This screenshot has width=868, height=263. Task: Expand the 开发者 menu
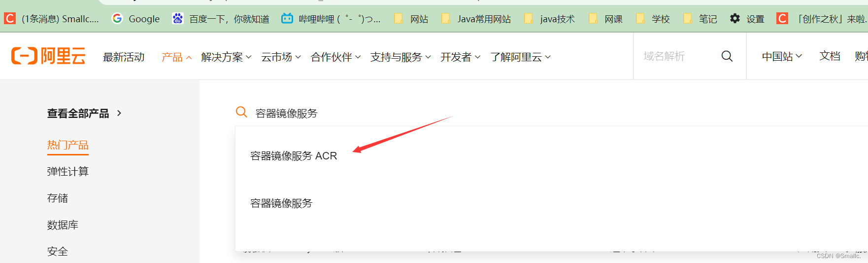click(460, 57)
